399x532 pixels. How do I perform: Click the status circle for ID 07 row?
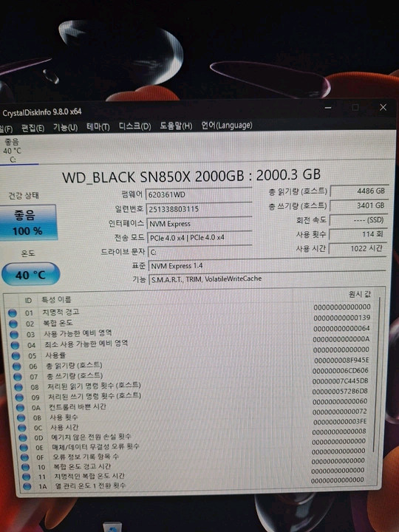tap(18, 377)
